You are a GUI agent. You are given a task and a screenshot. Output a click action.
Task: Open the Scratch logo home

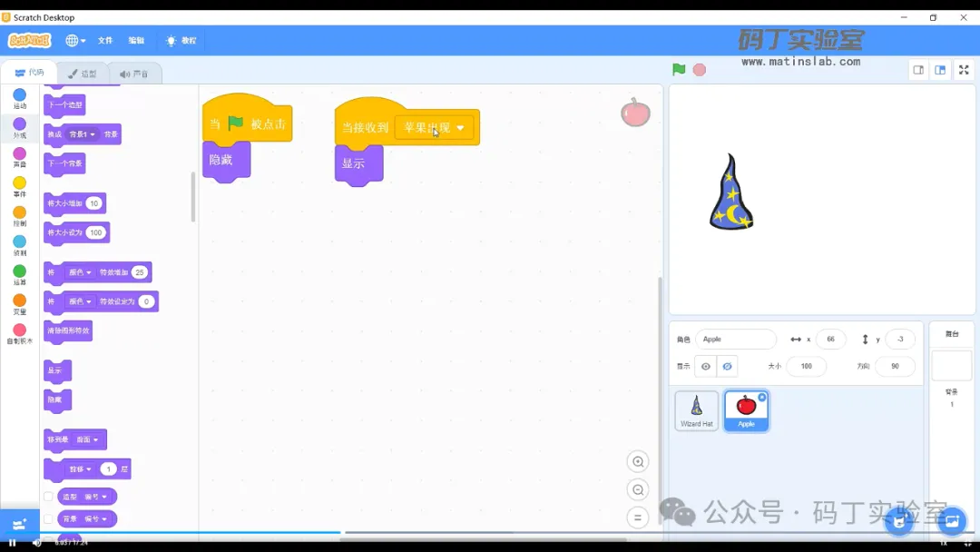coord(29,40)
